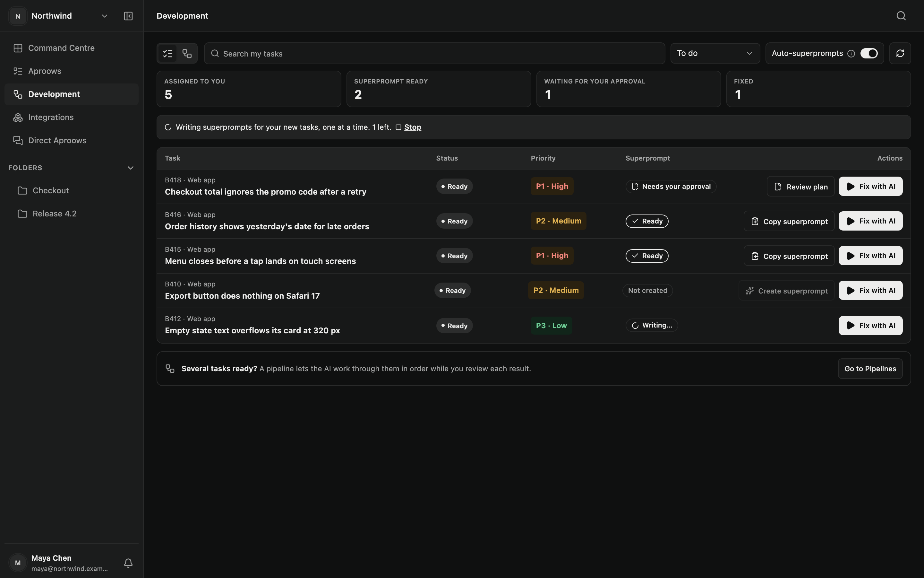Click Review plan for B418
Viewport: 924px width, 578px height.
pos(800,187)
